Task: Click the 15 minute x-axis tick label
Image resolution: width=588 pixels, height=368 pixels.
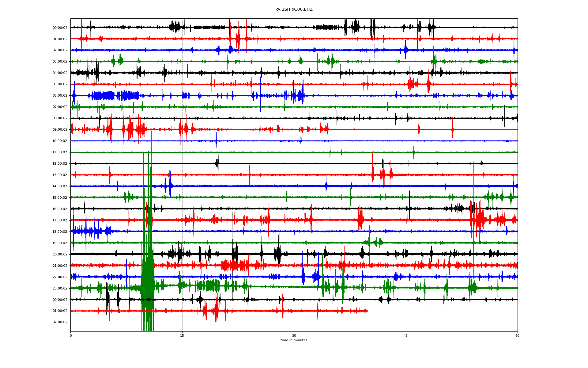Action: point(182,335)
